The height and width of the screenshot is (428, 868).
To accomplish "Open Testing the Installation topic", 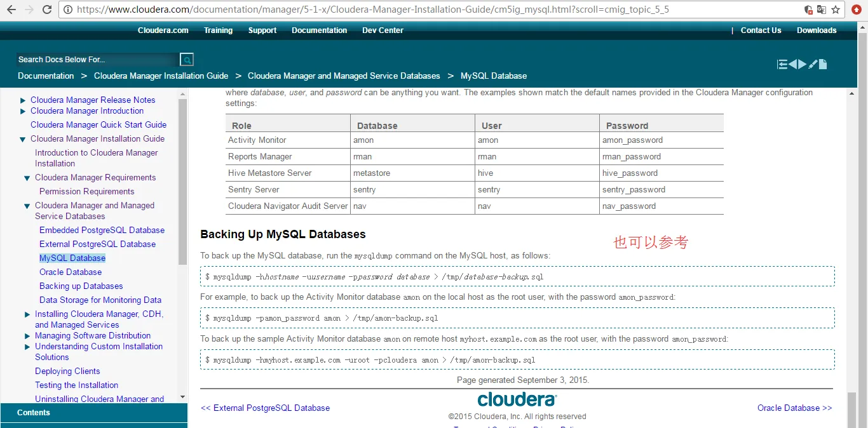I will (76, 385).
